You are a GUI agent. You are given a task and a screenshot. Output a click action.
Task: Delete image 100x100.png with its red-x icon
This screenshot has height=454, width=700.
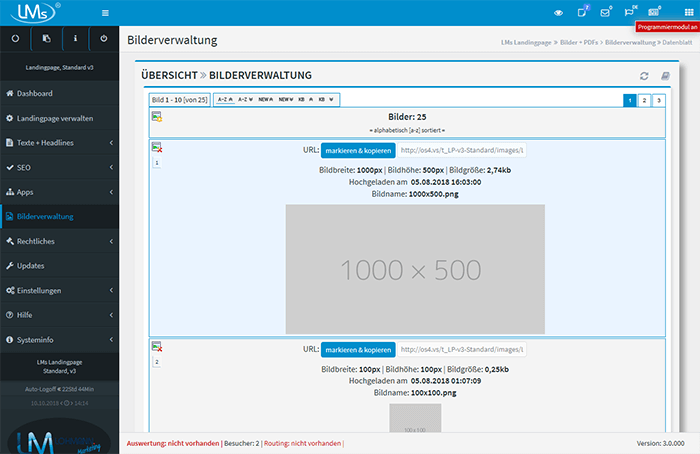click(x=157, y=346)
